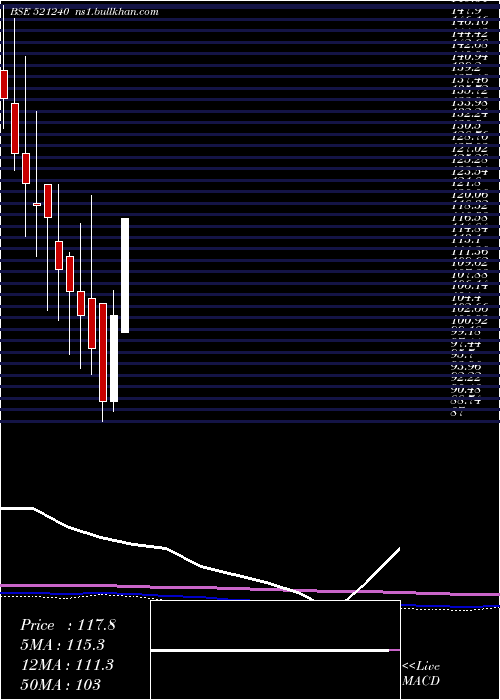Screen dimensions: 500x700
Task: Click the 87 lowest price axis label
Action: [458, 413]
